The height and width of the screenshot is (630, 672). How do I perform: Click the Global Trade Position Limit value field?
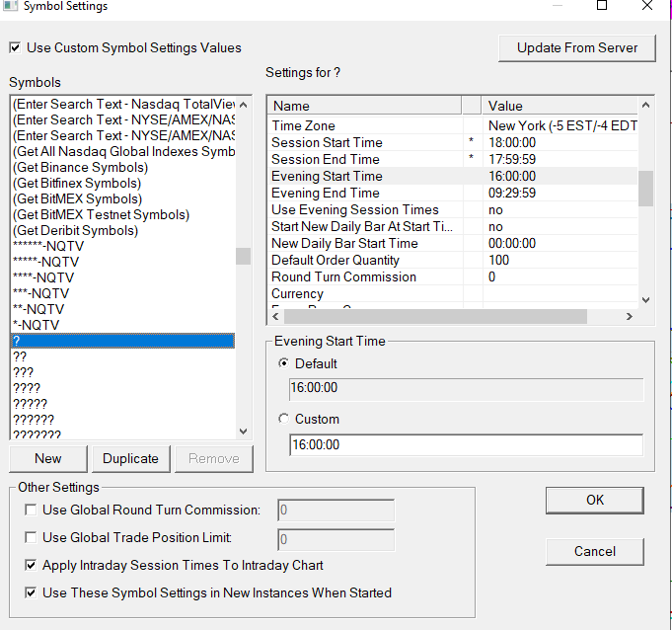pyautogui.click(x=336, y=539)
